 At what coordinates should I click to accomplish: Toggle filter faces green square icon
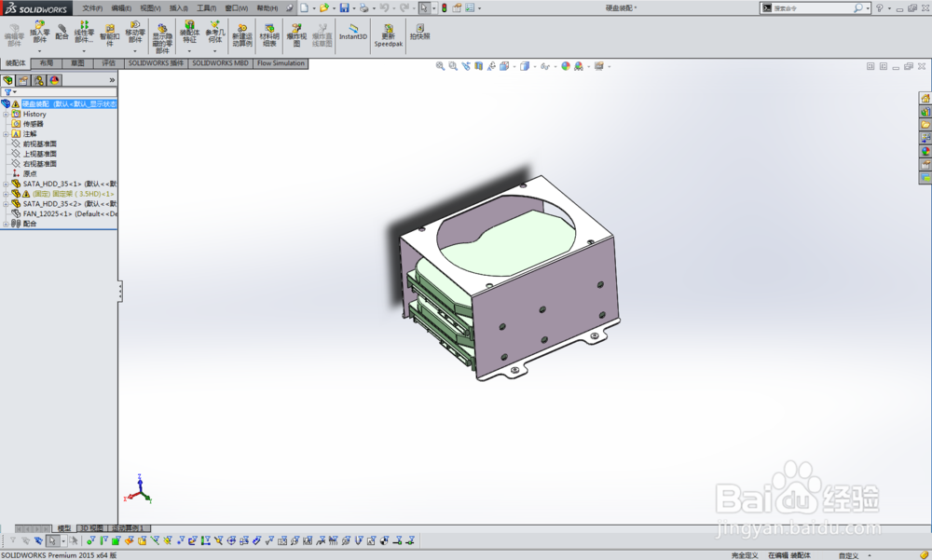pyautogui.click(x=116, y=540)
